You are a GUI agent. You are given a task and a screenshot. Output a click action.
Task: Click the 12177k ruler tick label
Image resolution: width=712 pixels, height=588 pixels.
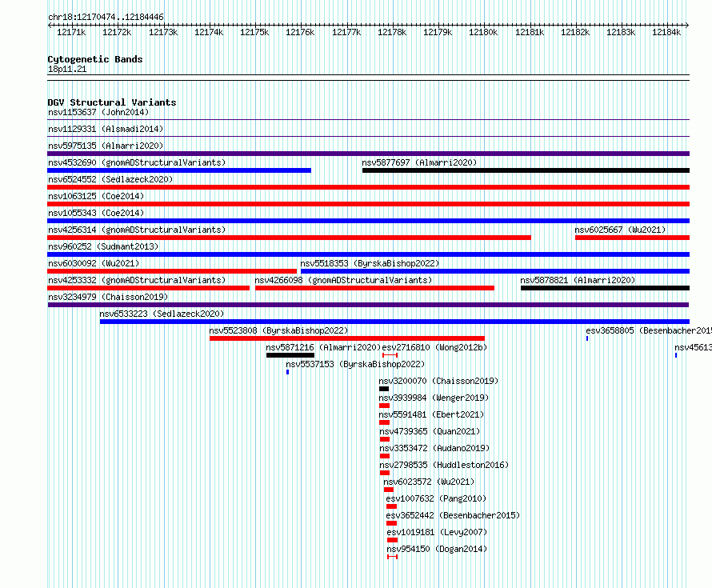346,32
